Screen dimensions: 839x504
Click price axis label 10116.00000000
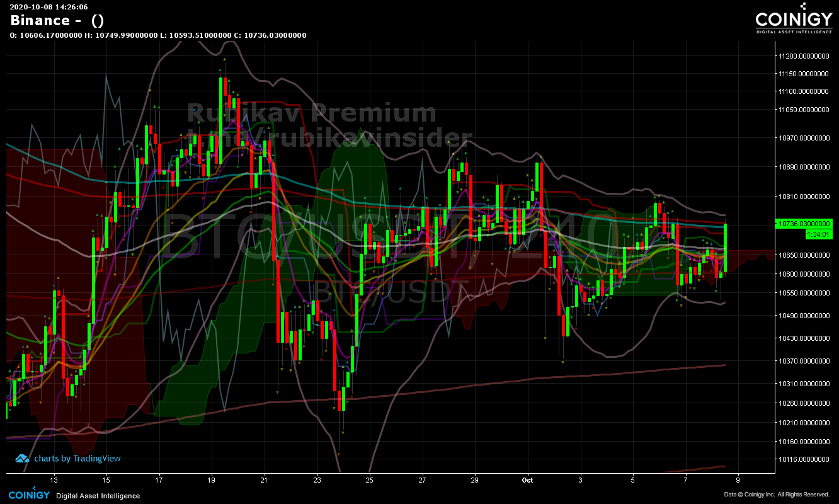[x=804, y=459]
